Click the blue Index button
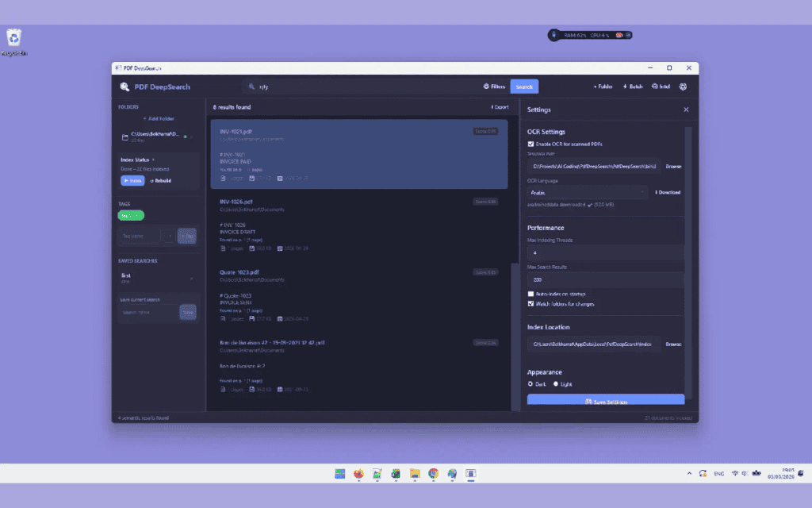This screenshot has width=812, height=508. pyautogui.click(x=132, y=180)
